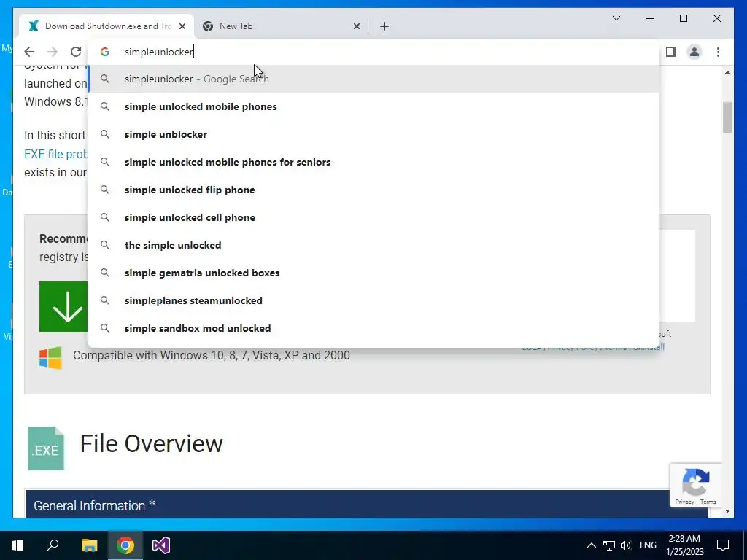
Task: Open the Chrome three-dot menu
Action: click(x=718, y=52)
